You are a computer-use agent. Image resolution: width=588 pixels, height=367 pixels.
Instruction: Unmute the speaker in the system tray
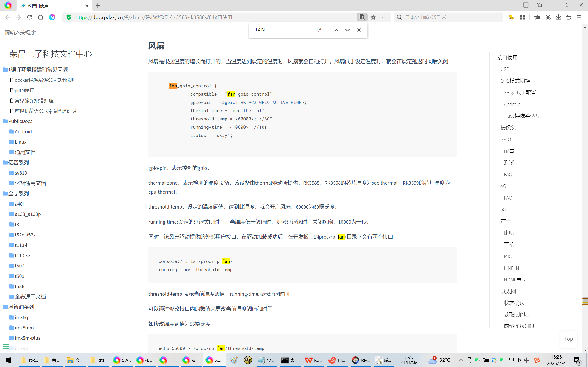tap(519, 360)
